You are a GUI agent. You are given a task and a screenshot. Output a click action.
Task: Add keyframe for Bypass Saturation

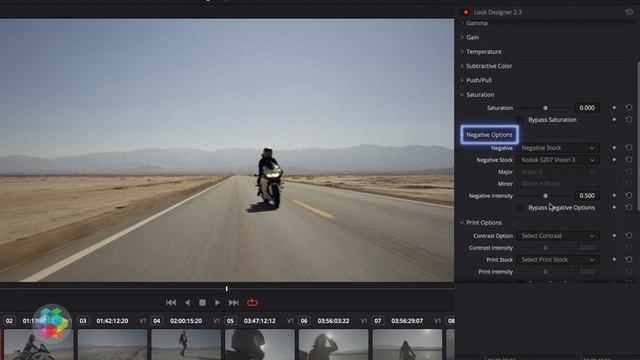click(614, 120)
